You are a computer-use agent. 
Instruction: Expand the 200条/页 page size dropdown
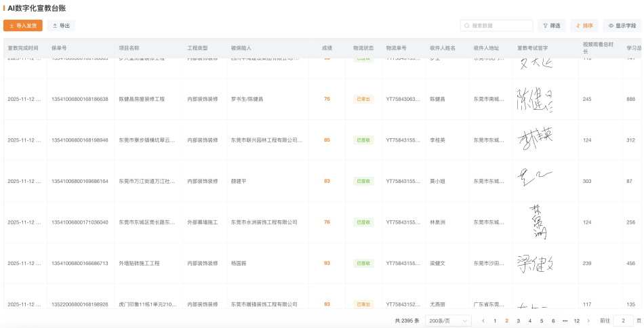447,321
